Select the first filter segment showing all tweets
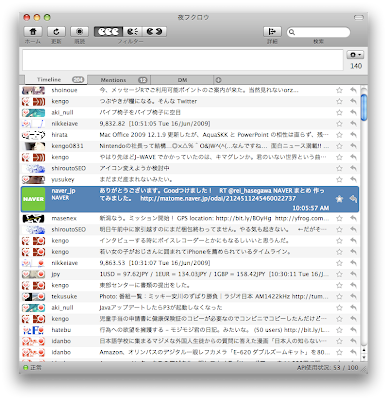 (108, 32)
